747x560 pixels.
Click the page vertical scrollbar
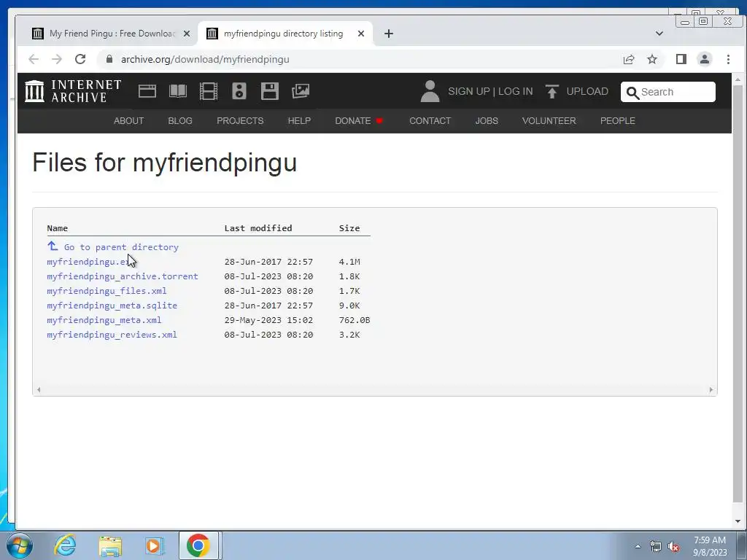coord(738,293)
